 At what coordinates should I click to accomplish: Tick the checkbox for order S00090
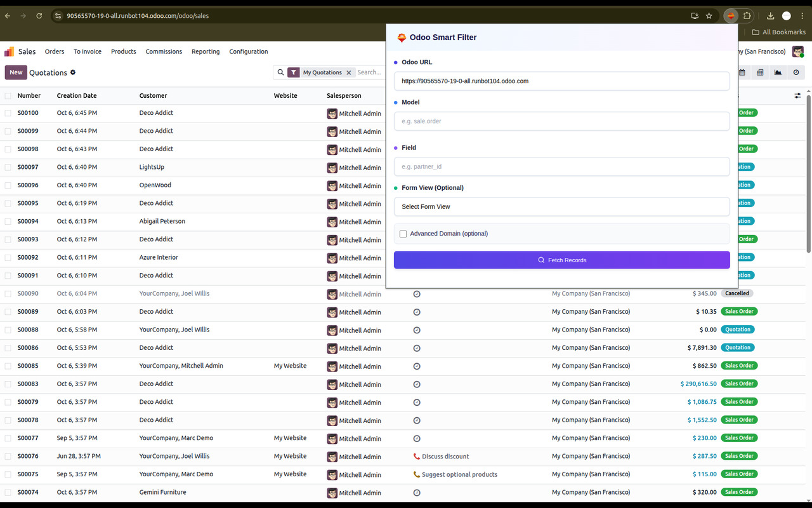tap(8, 293)
